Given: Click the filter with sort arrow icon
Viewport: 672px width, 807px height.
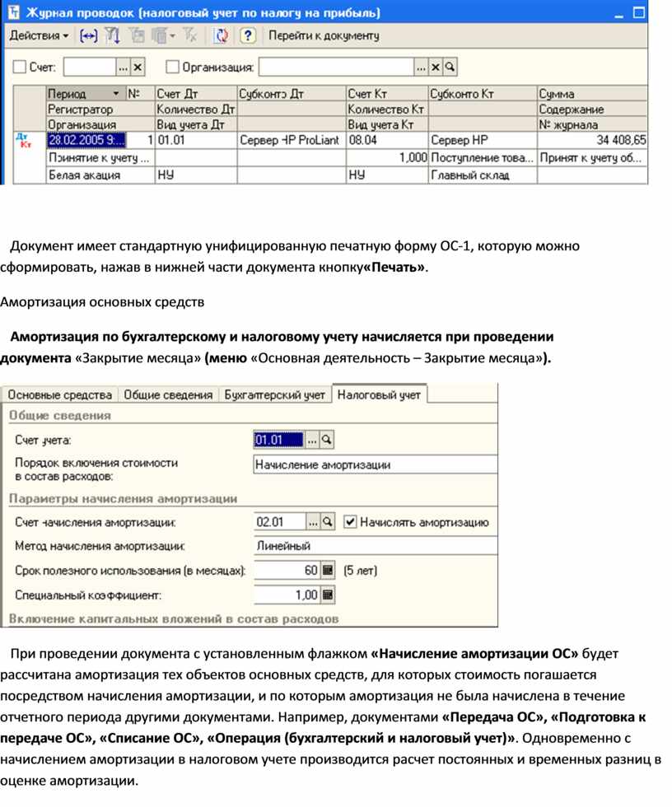Looking at the screenshot, I should point(112,35).
